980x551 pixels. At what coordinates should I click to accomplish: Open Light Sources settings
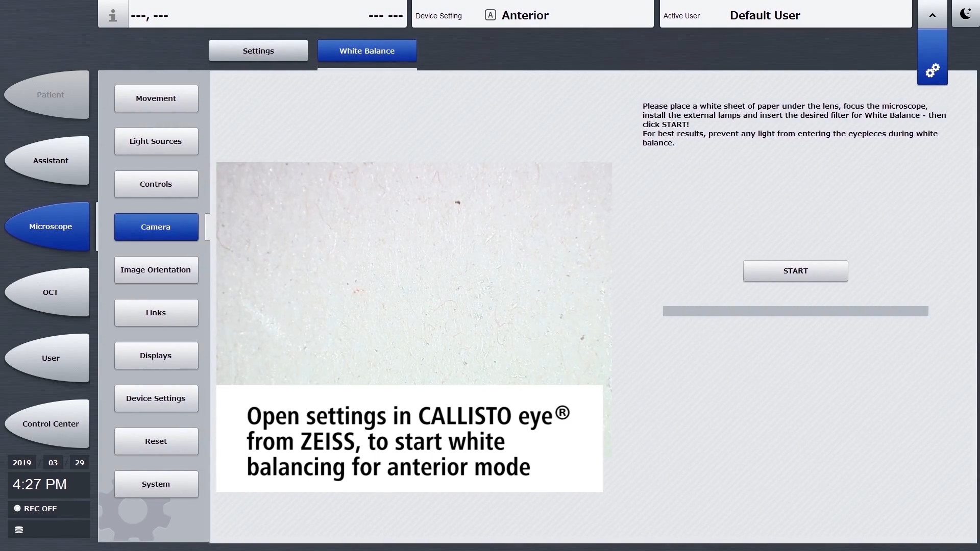point(156,141)
